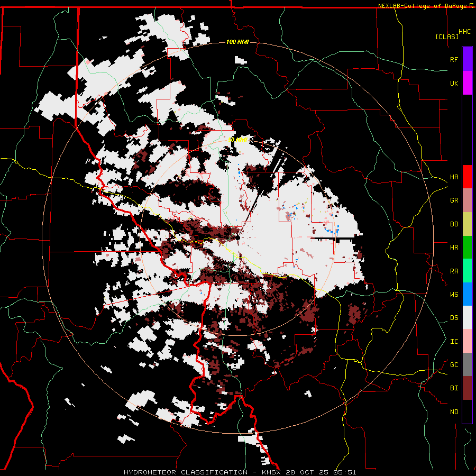
Task: Click the HR green color swatch
Action: (x=467, y=247)
